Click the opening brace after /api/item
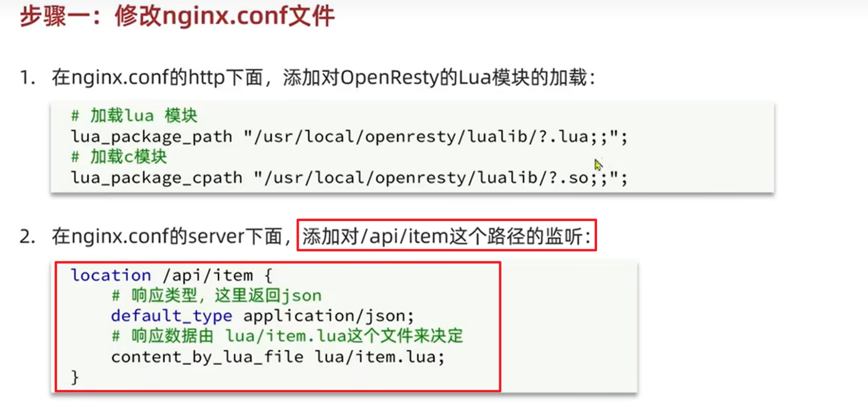Image resolution: width=868 pixels, height=404 pixels. [x=269, y=276]
